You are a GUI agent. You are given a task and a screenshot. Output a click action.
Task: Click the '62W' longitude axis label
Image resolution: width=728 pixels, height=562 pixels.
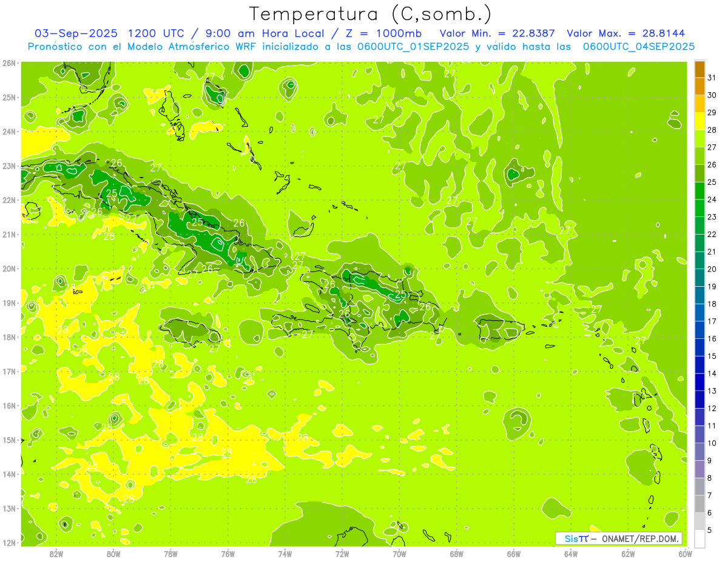[x=628, y=554]
